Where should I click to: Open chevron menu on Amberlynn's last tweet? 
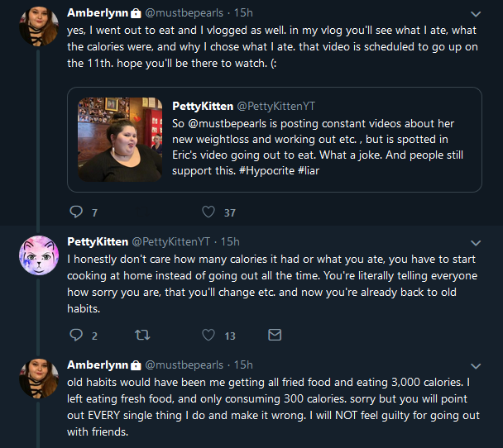click(x=476, y=366)
